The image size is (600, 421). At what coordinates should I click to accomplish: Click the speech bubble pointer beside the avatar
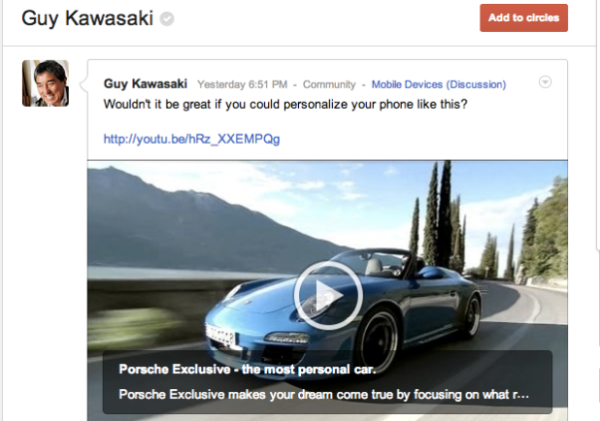point(83,84)
